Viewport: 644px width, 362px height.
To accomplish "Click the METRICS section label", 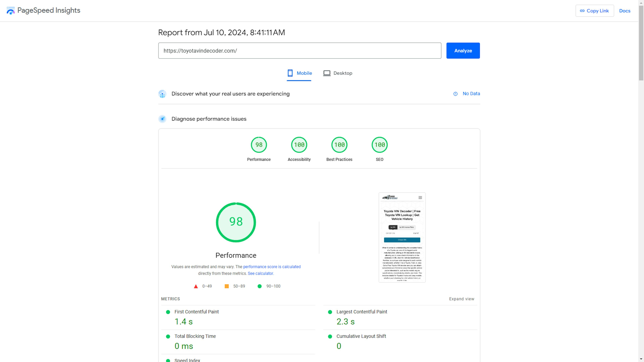I will 171,299.
